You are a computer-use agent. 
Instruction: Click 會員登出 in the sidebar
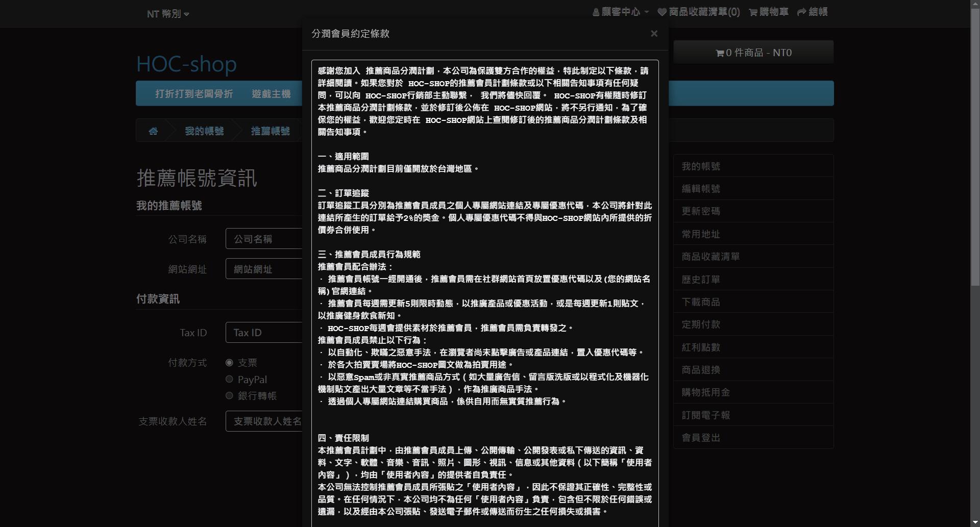[x=753, y=438]
